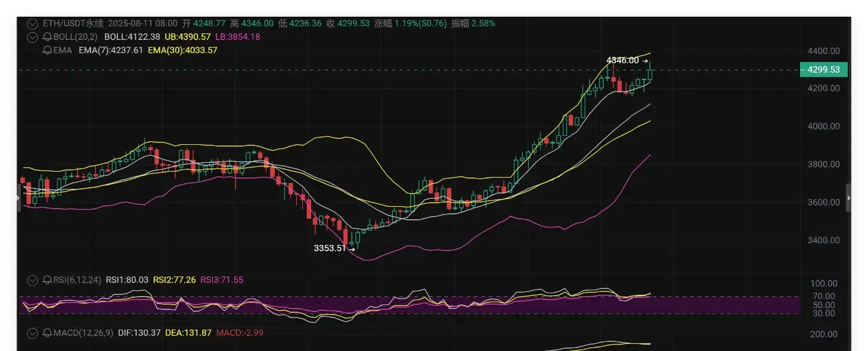Click the green 4299.53 current price tag
The width and height of the screenshot is (868, 351).
pyautogui.click(x=824, y=70)
